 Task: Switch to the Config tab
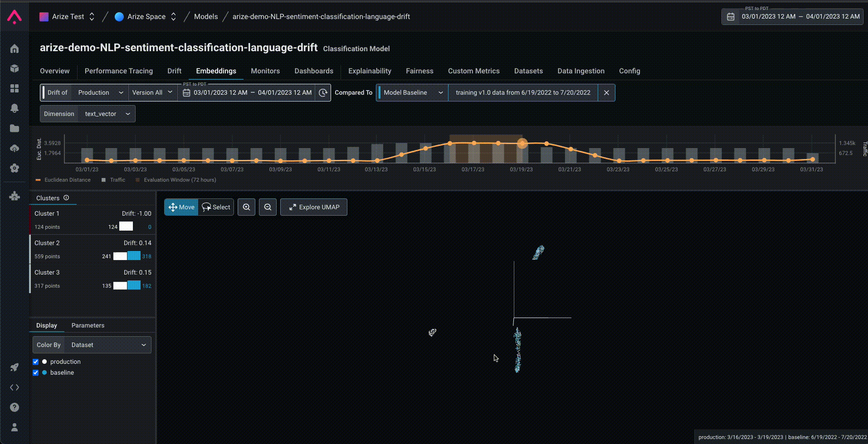pyautogui.click(x=629, y=71)
